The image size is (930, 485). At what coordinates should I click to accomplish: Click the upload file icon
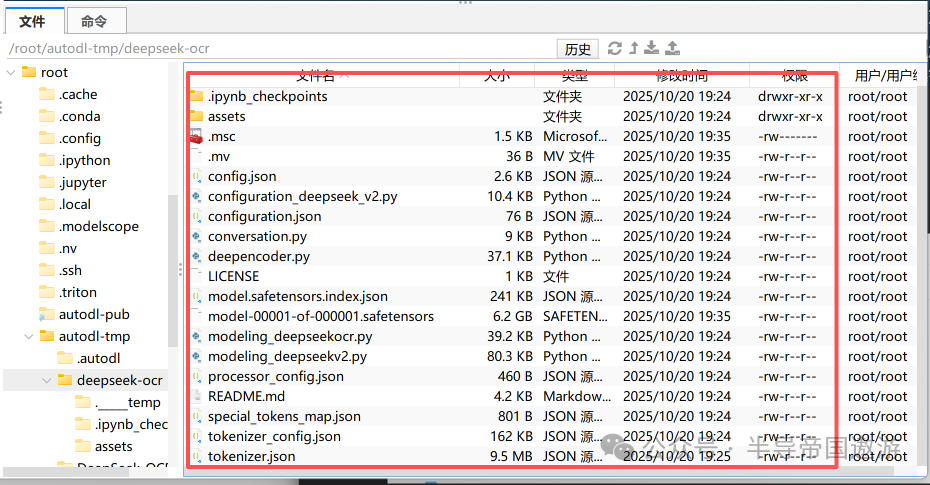point(673,48)
